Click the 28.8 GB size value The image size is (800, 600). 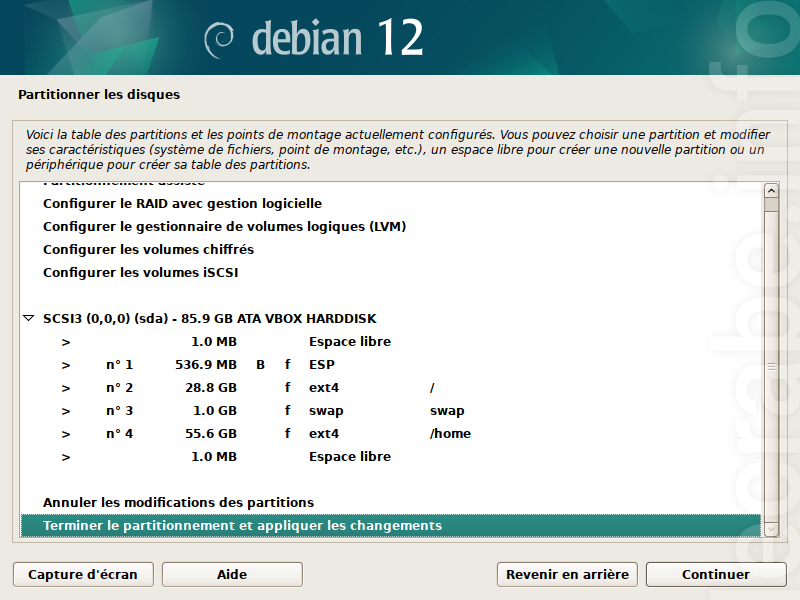tap(211, 388)
